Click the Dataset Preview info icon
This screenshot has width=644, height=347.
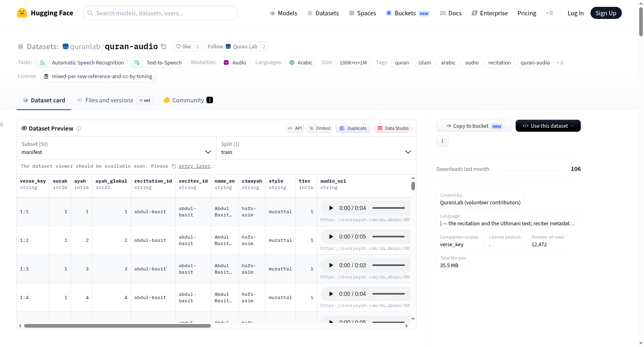[x=78, y=129]
